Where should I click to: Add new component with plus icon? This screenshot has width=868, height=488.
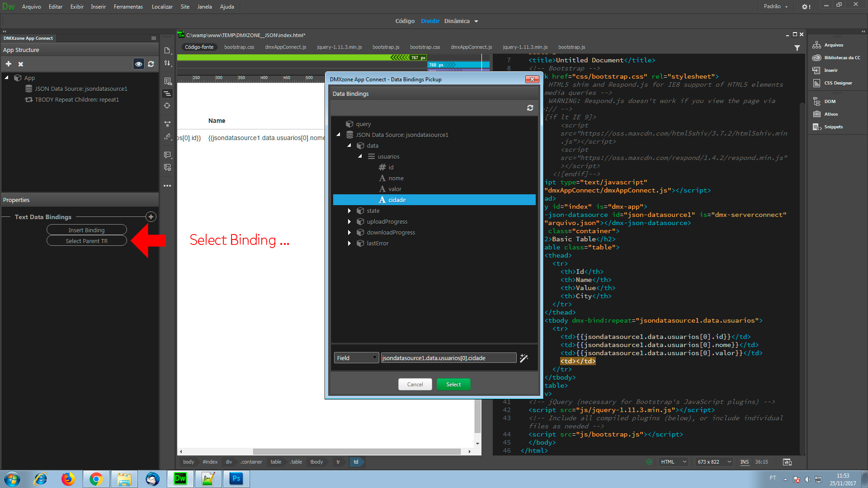[9, 64]
